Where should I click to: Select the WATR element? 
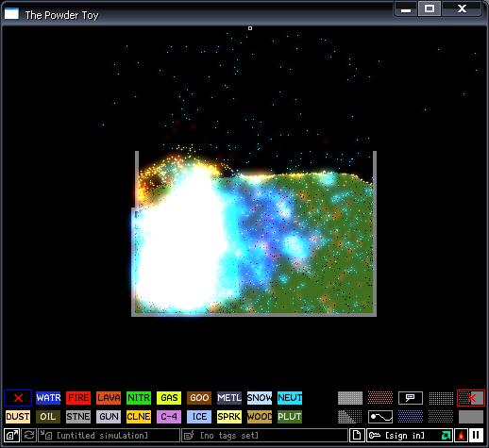[x=48, y=398]
